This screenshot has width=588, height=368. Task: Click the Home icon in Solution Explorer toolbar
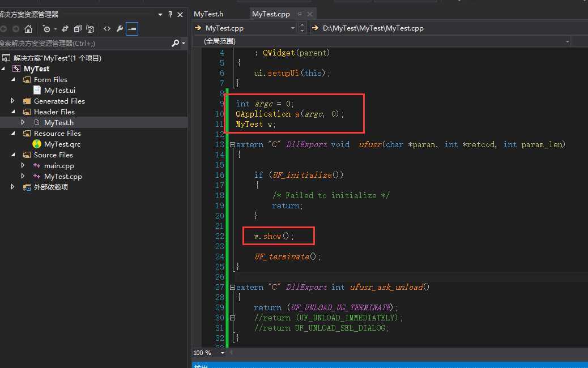(x=28, y=29)
